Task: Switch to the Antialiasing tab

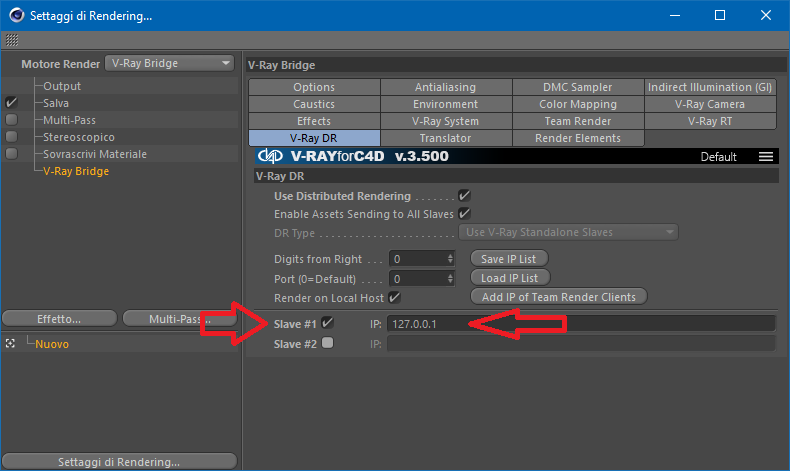Action: tap(446, 87)
